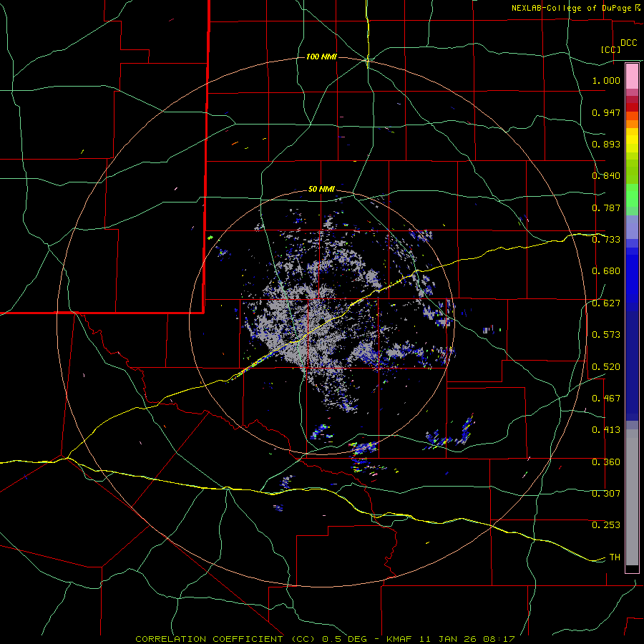The height and width of the screenshot is (644, 644).
Task: Select the 0.253 legend value
Action: 606,525
